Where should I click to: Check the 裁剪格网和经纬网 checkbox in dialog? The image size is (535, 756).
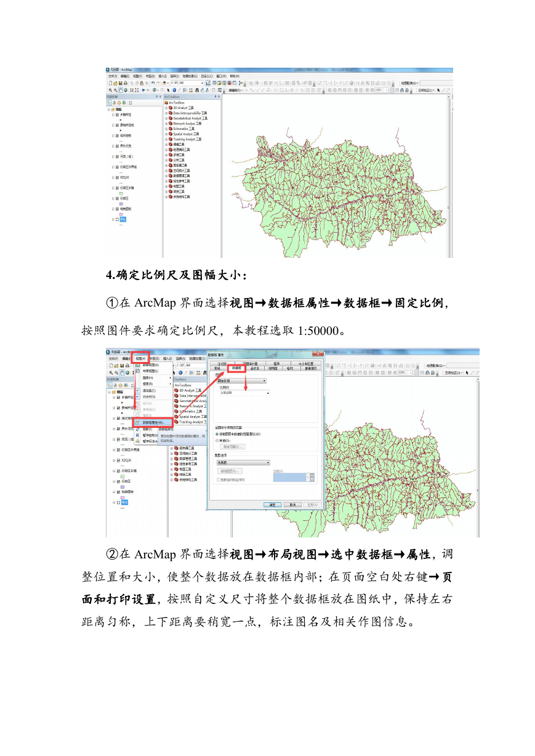point(219,480)
